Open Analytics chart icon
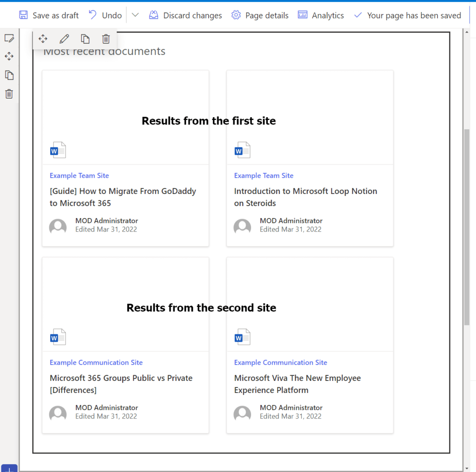Image resolution: width=476 pixels, height=472 pixels. tap(302, 15)
